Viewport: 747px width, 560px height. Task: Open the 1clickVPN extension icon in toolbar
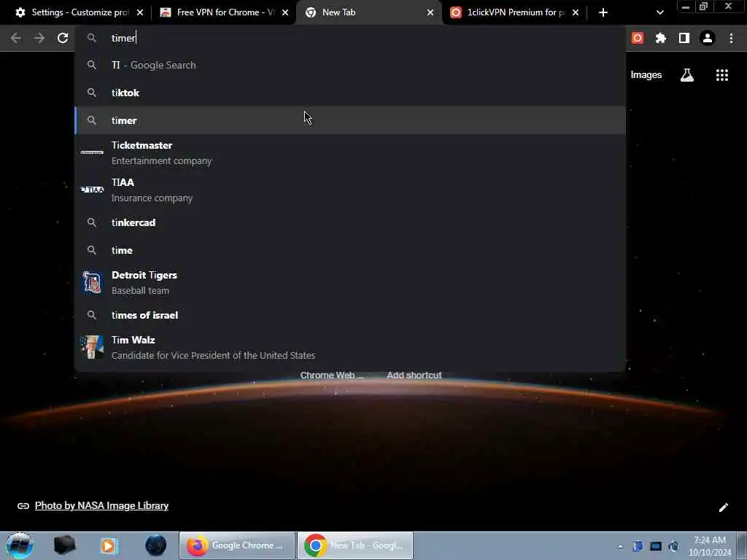pyautogui.click(x=638, y=38)
